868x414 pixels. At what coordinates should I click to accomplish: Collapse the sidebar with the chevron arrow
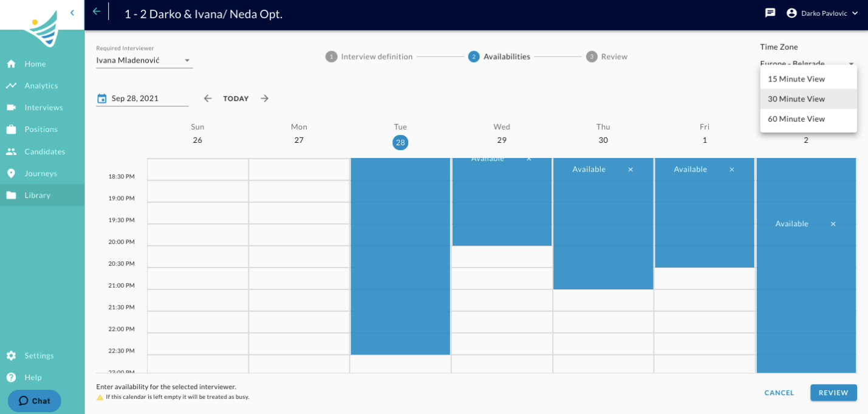72,12
